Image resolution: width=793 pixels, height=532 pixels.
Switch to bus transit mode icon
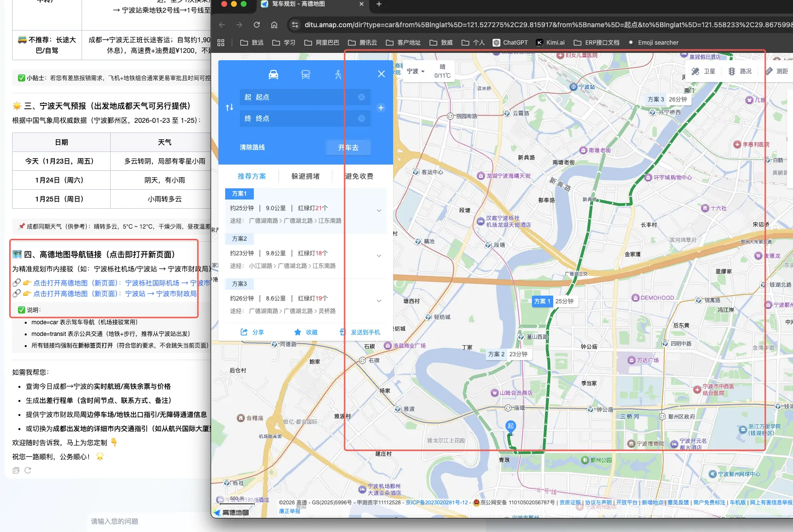tap(306, 74)
